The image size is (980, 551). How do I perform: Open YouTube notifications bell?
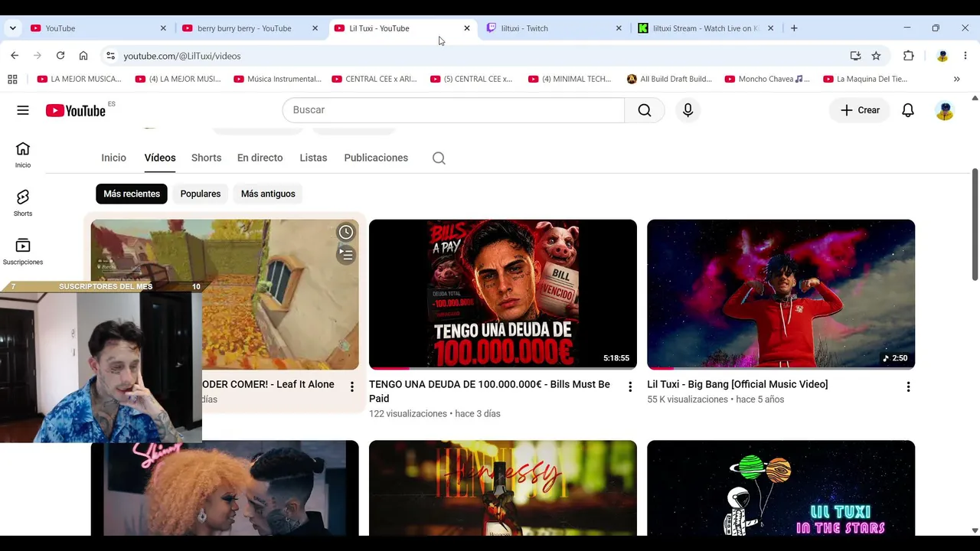(908, 110)
